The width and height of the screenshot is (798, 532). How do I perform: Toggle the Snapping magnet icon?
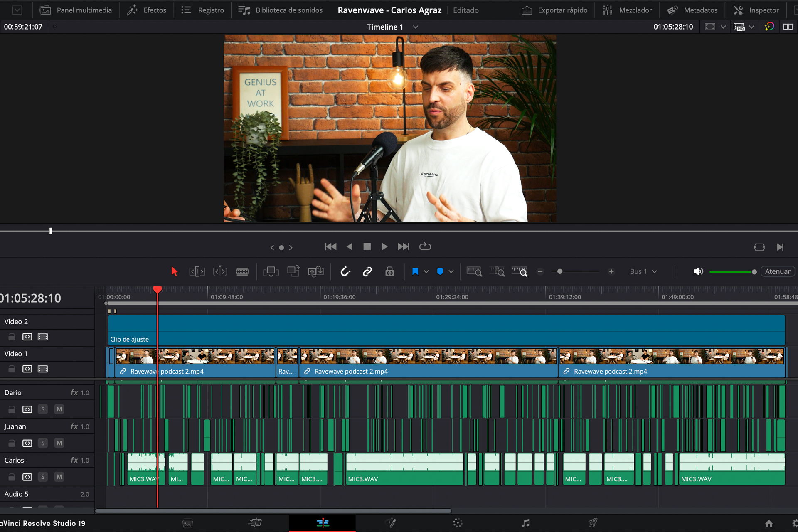click(x=345, y=271)
